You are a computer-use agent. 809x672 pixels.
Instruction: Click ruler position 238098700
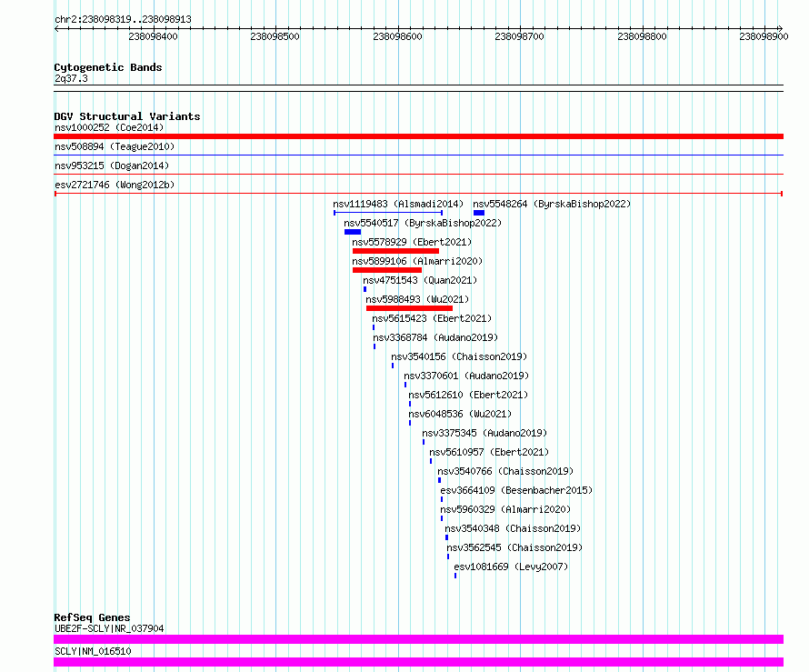[x=520, y=36]
